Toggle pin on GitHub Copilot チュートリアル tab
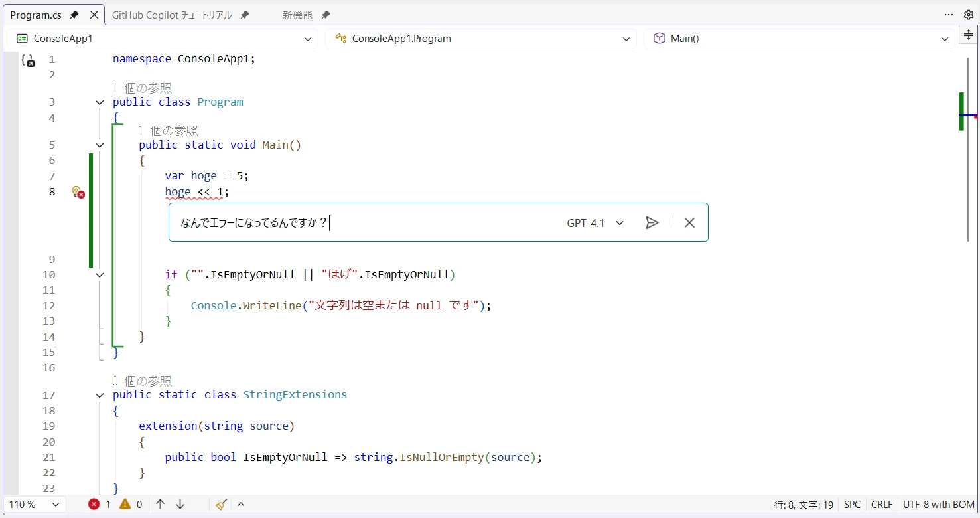This screenshot has width=980, height=518. click(245, 15)
